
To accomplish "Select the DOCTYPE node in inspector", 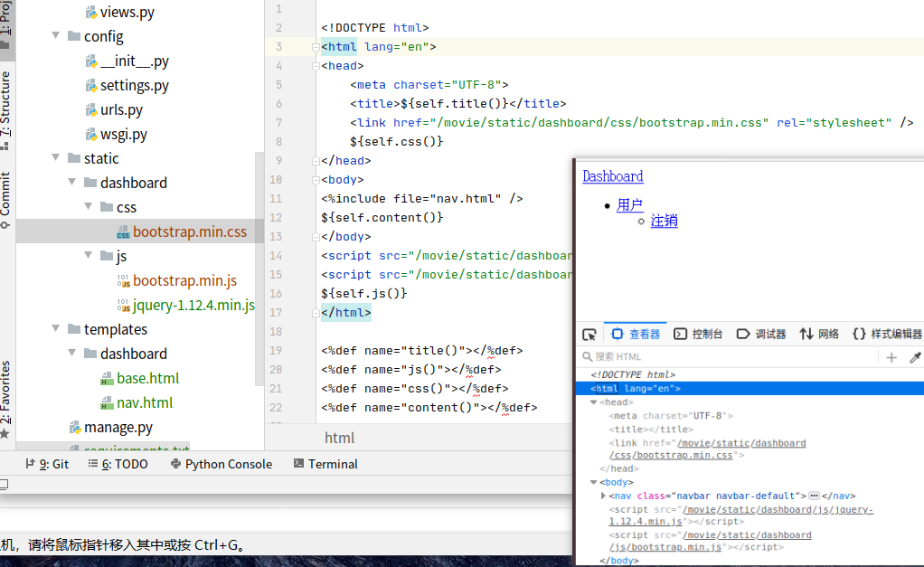I will [633, 374].
